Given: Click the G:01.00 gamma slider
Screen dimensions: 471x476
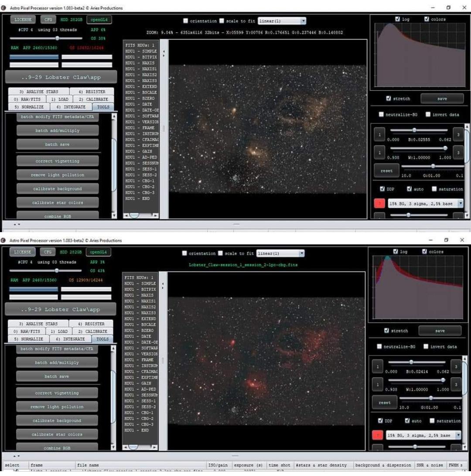Looking at the screenshot, I should pyautogui.click(x=433, y=166).
